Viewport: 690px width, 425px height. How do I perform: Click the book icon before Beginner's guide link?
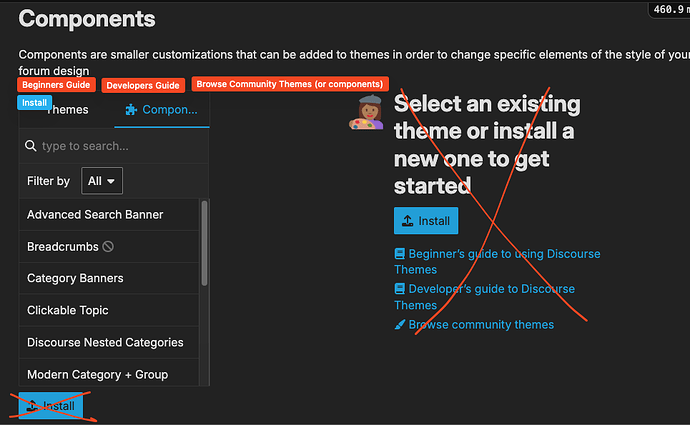tap(400, 253)
